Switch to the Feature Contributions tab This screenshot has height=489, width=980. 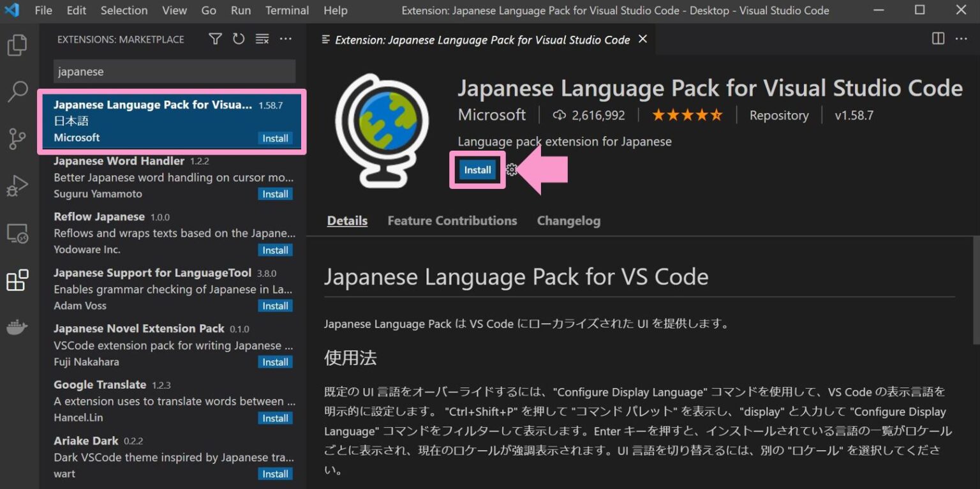[452, 220]
